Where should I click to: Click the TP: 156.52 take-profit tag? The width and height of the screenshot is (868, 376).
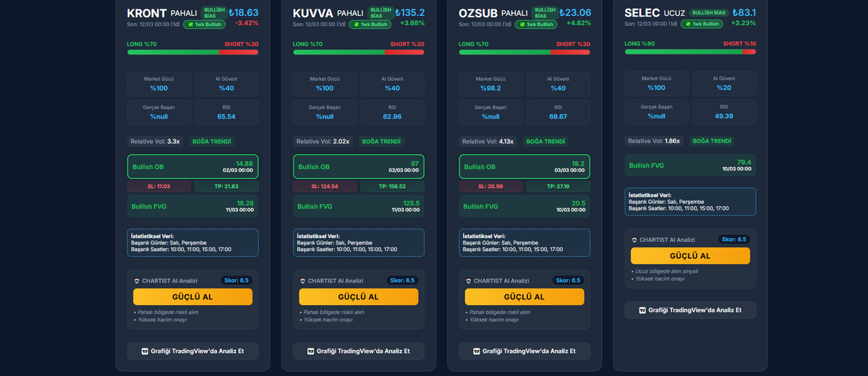(x=392, y=187)
